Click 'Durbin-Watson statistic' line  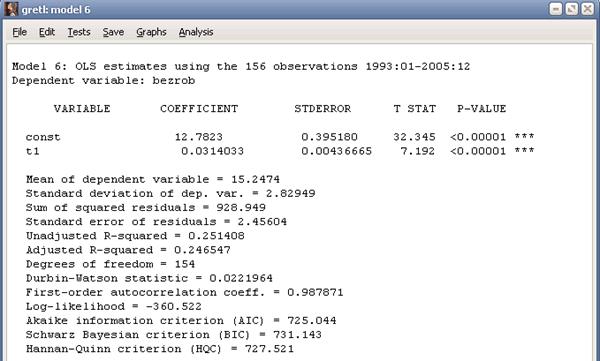[x=149, y=279]
